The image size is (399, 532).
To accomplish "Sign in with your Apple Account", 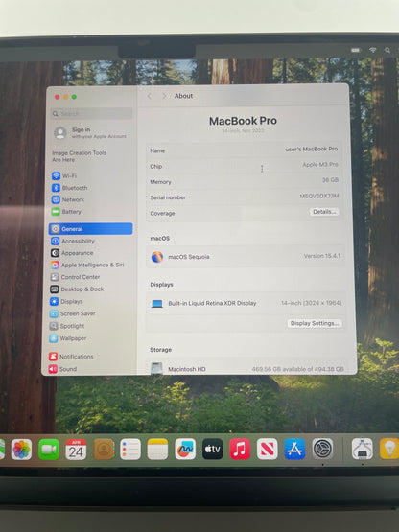I will pyautogui.click(x=90, y=133).
